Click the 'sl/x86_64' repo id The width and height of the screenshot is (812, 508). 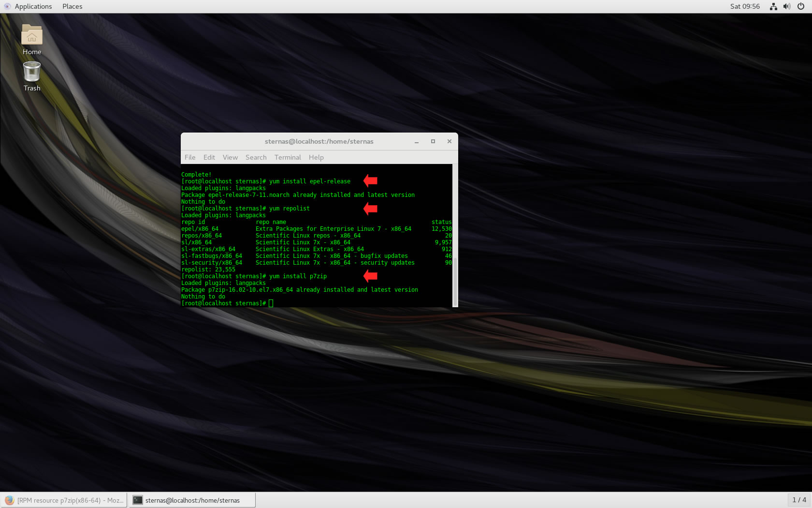point(196,242)
